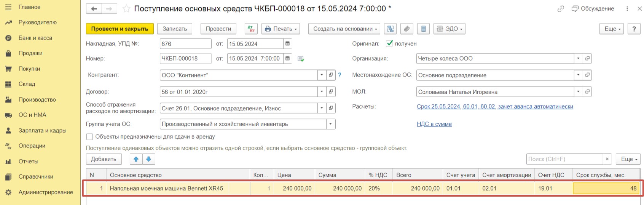Go to Банк и касса section

(35, 38)
